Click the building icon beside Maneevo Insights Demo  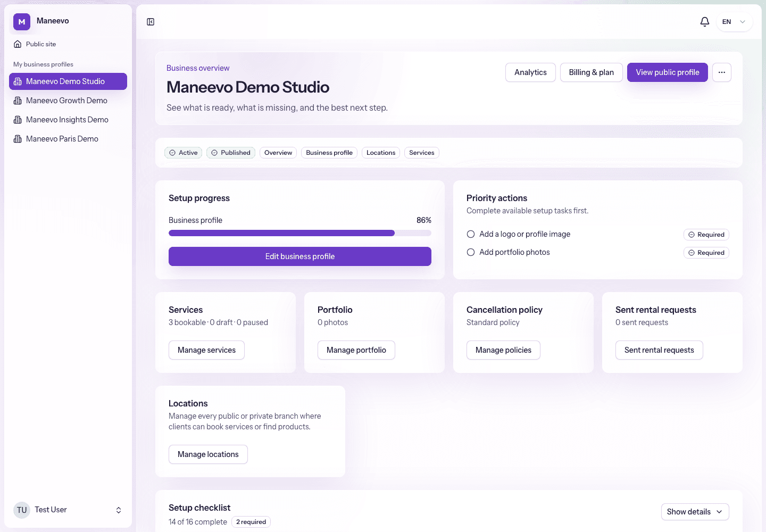(x=18, y=120)
